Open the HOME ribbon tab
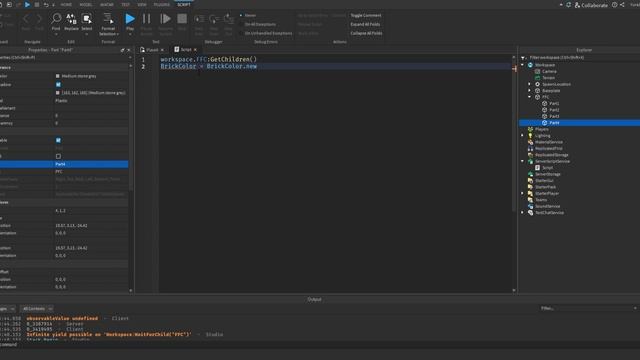 click(x=66, y=4)
